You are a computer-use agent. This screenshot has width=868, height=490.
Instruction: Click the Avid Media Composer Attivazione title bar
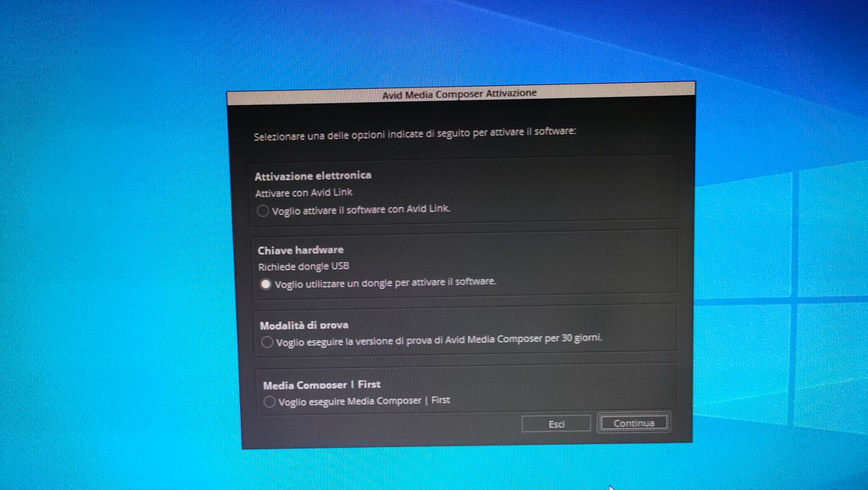(x=461, y=94)
